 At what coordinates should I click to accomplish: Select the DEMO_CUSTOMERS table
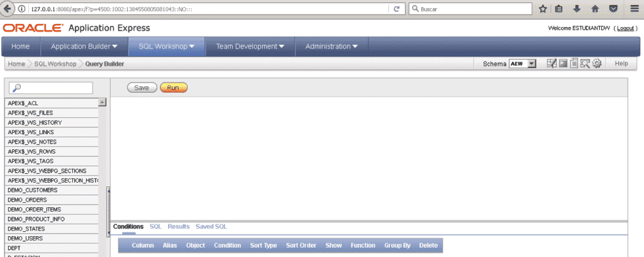pyautogui.click(x=52, y=190)
